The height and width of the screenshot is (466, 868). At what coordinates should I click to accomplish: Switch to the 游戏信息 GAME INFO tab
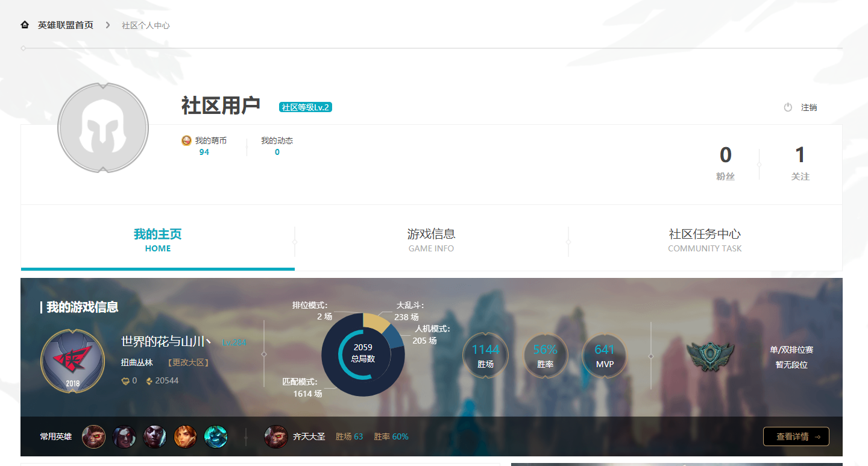pos(431,239)
